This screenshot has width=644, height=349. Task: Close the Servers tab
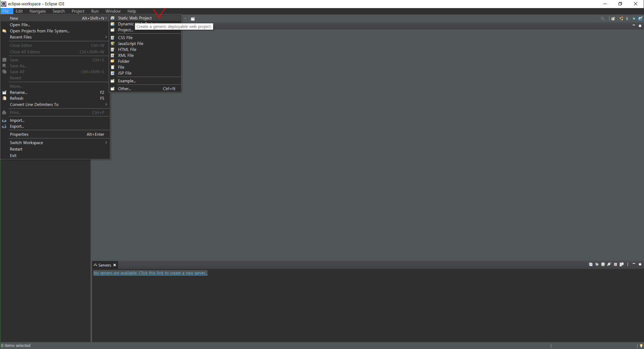(x=115, y=265)
